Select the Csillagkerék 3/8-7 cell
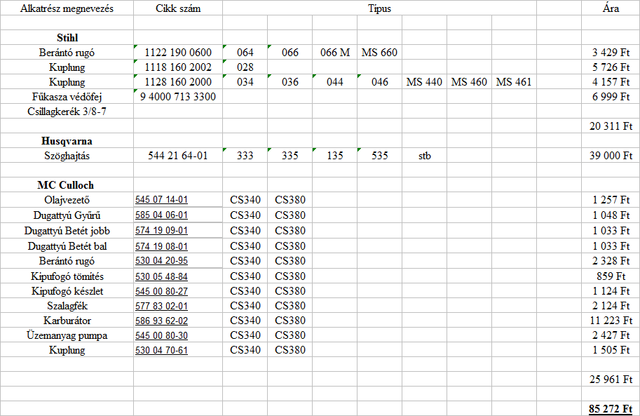Screen dimensions: 640x416 coord(67,111)
